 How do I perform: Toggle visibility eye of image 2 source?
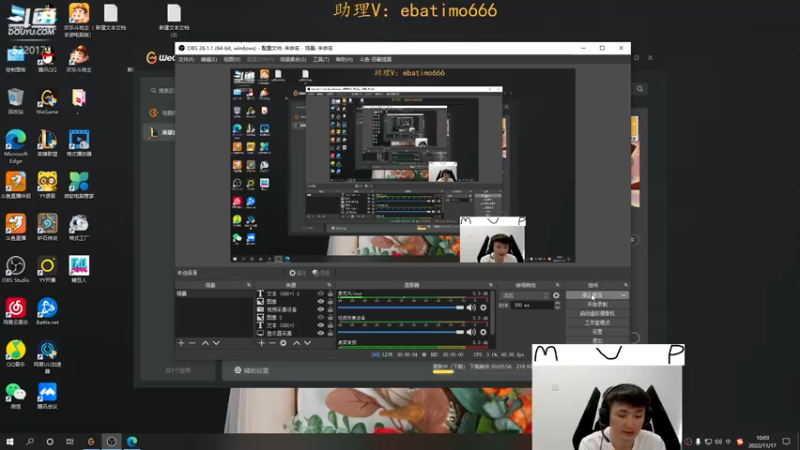(x=320, y=317)
